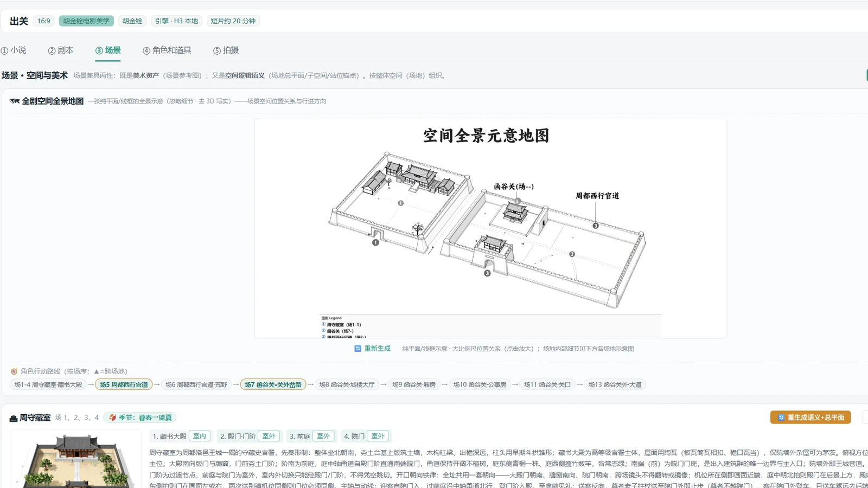Open the 周守藏室 courtyard thumbnail
This screenshot has width=868, height=488.
tap(75, 459)
